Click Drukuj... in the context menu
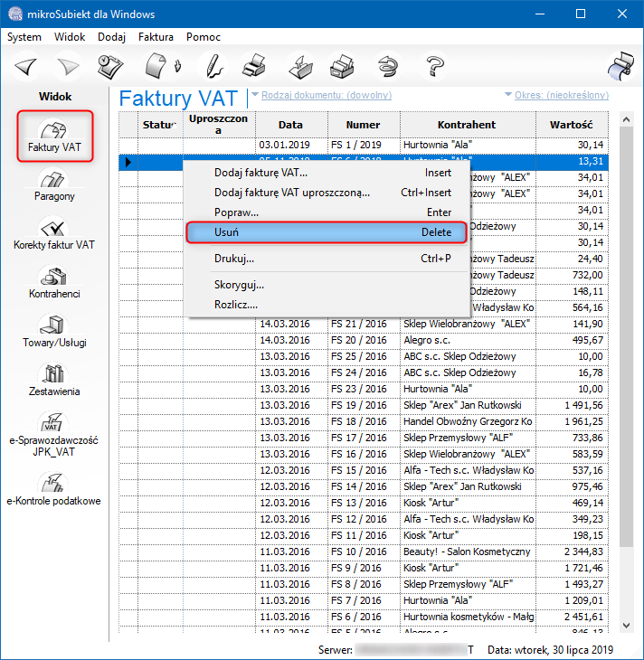The height and width of the screenshot is (660, 644). pos(233,259)
